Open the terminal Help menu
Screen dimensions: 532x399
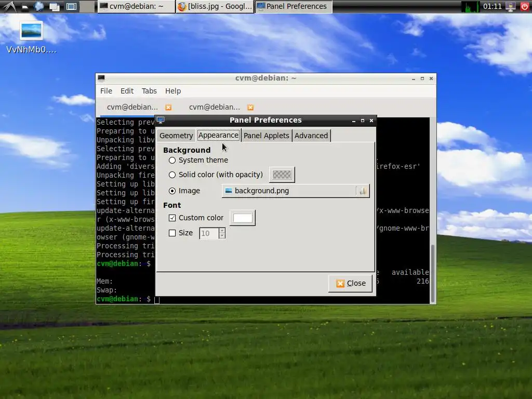click(173, 91)
